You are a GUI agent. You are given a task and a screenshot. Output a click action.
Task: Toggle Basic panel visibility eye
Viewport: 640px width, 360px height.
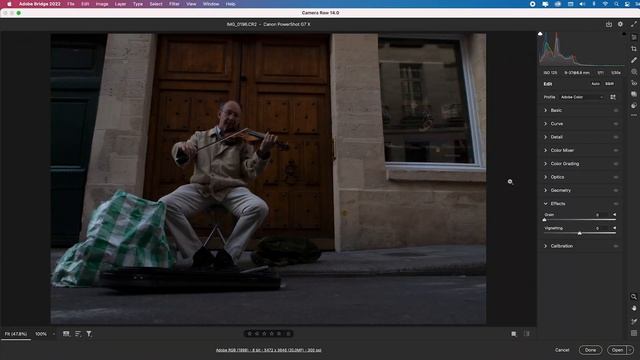pyautogui.click(x=616, y=111)
